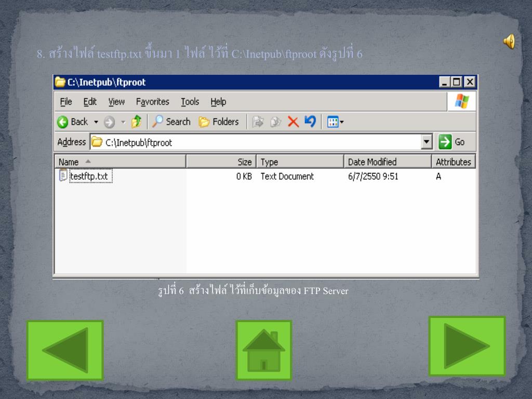Image resolution: width=532 pixels, height=399 pixels.
Task: Click the 6/7/2550 9:51 date cell
Action: click(x=373, y=177)
